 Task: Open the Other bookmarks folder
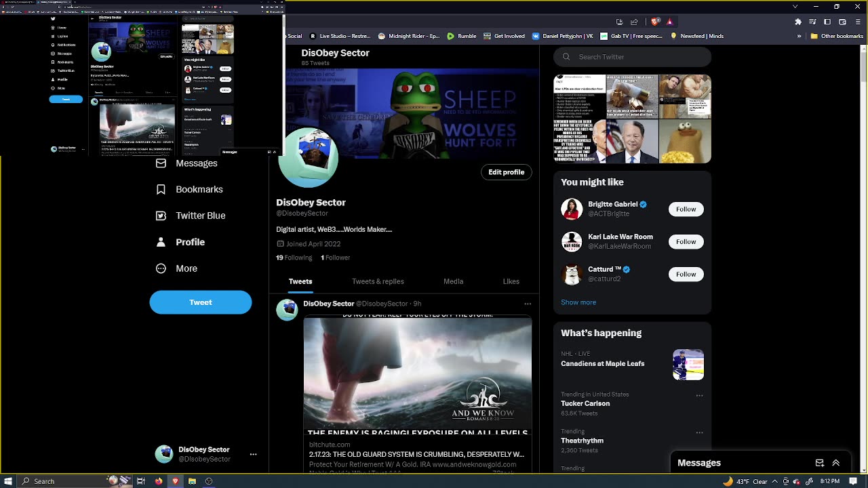pos(836,36)
